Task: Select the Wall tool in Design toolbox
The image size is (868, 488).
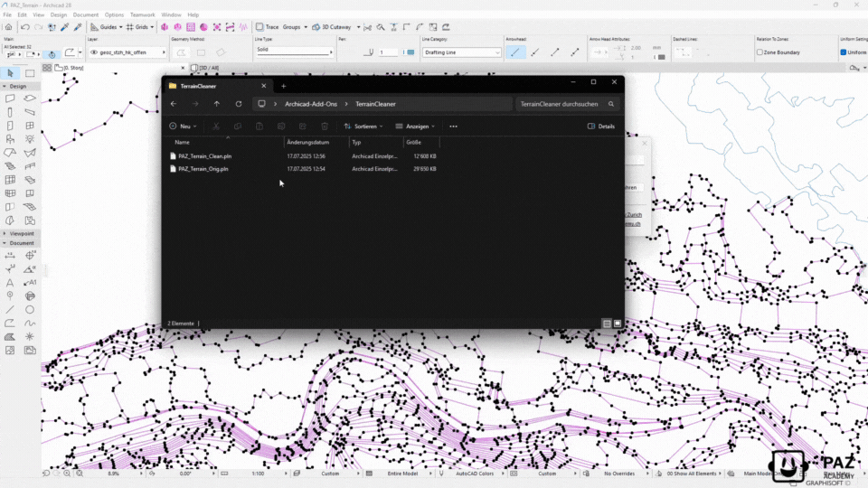Action: [x=10, y=99]
